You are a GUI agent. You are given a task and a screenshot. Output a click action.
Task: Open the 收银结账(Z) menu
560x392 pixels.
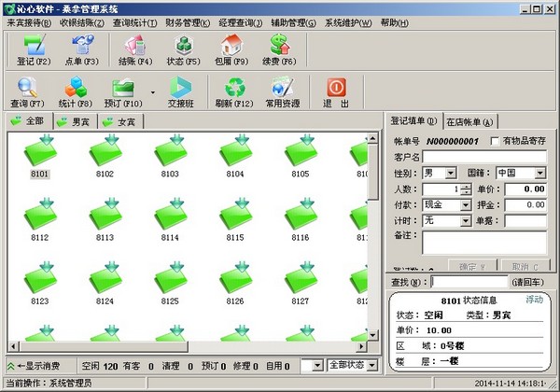pos(82,22)
